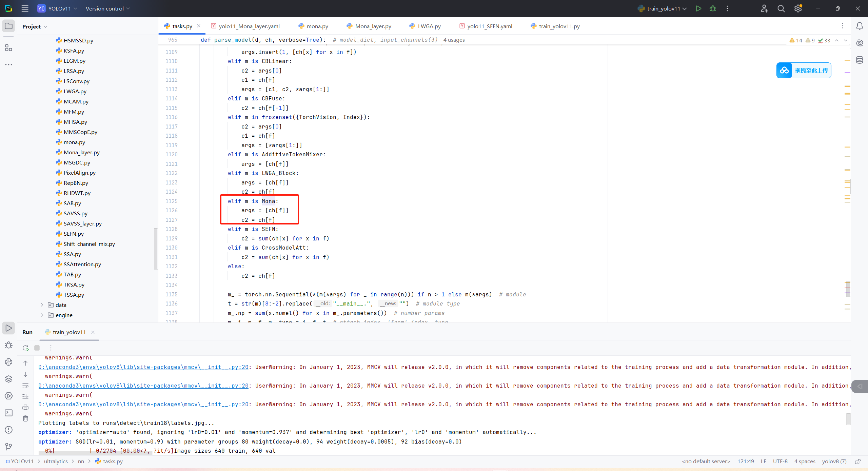The width and height of the screenshot is (868, 471).
Task: Open the Version control dropdown
Action: pyautogui.click(x=107, y=8)
